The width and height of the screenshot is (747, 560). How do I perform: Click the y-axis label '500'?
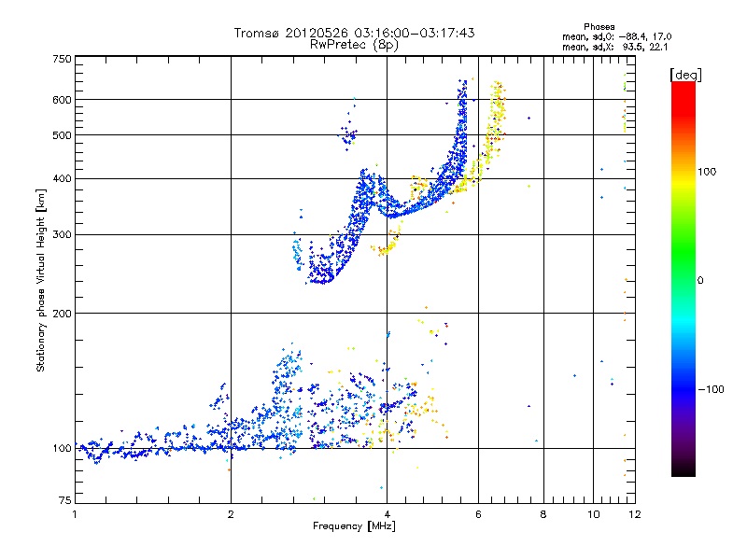pos(62,135)
